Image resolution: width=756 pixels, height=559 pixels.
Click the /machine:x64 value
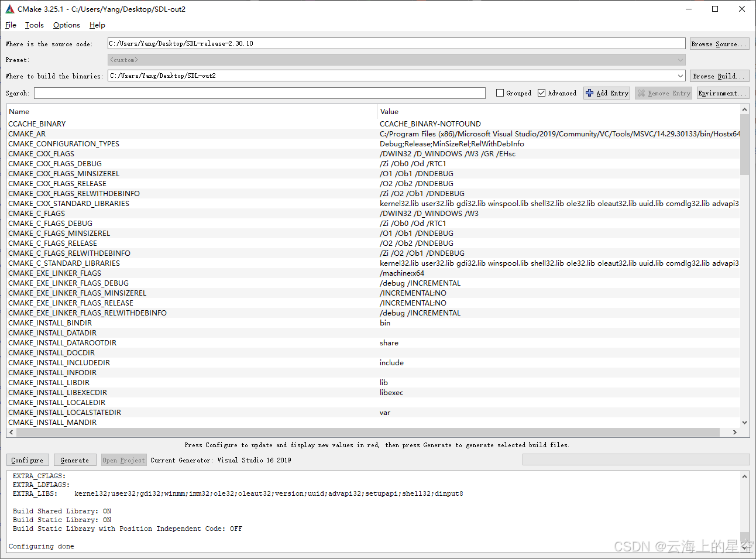click(402, 273)
